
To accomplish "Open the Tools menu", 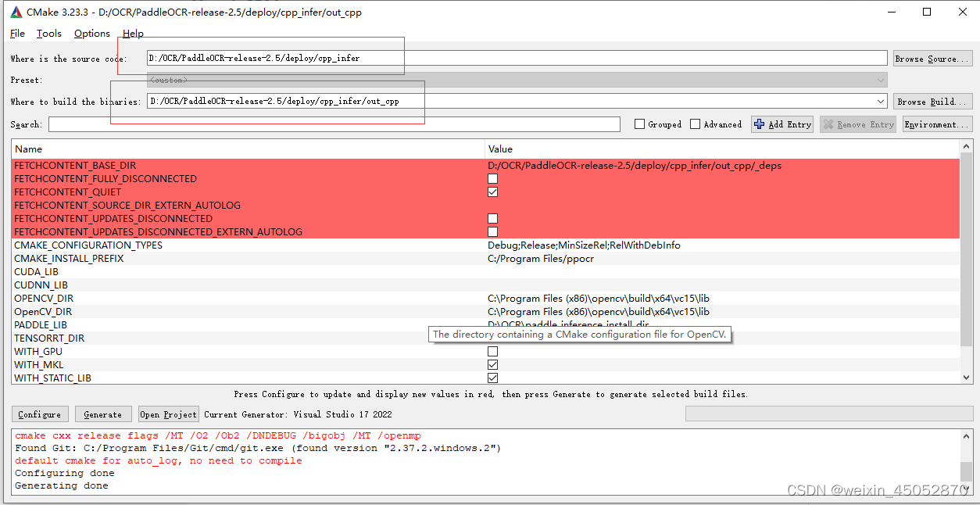I will [49, 34].
